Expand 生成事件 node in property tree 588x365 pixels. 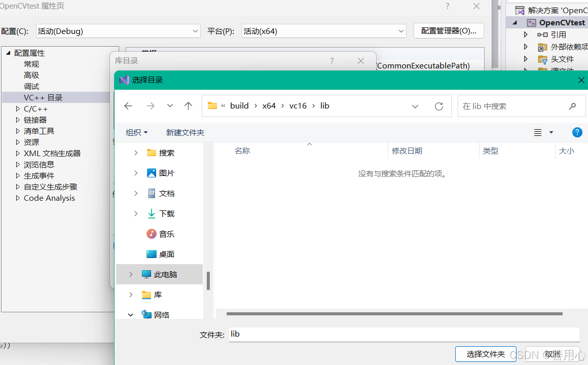17,175
